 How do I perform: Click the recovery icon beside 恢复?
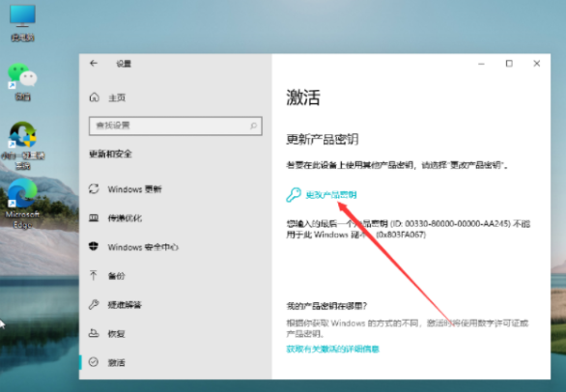click(94, 333)
